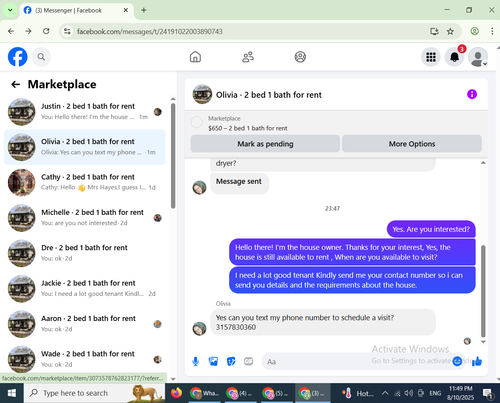Click the ENG language indicator

(435, 393)
